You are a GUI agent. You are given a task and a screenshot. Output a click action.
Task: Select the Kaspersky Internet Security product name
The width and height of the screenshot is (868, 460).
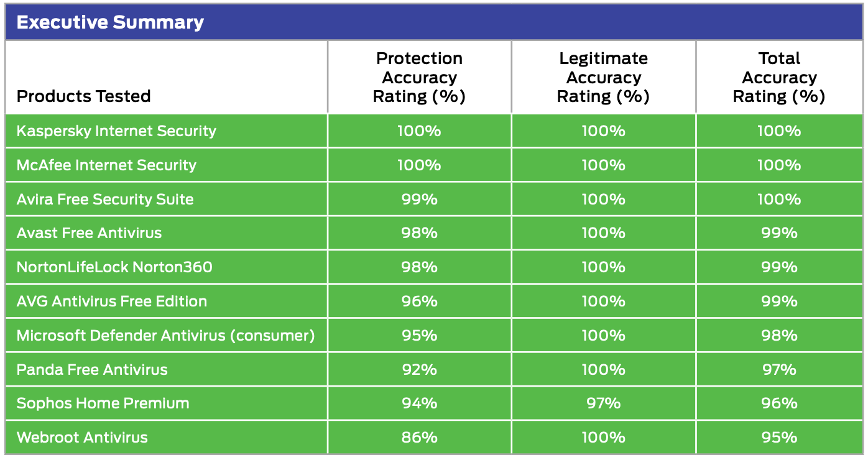116,131
